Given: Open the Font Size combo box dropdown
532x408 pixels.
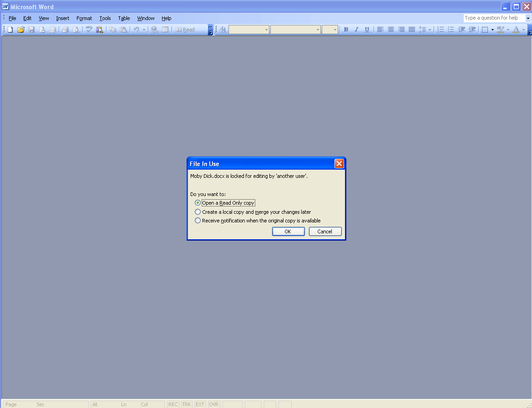Looking at the screenshot, I should coord(335,30).
